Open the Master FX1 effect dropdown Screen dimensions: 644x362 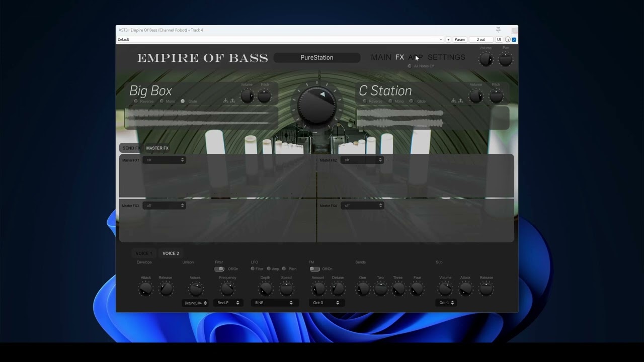coord(164,160)
